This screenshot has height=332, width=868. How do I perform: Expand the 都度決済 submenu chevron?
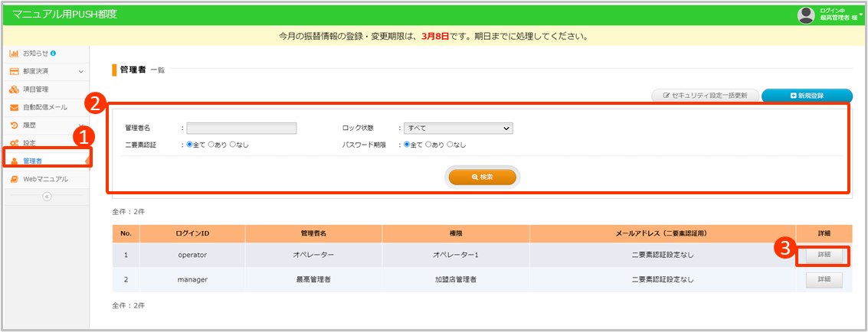81,72
